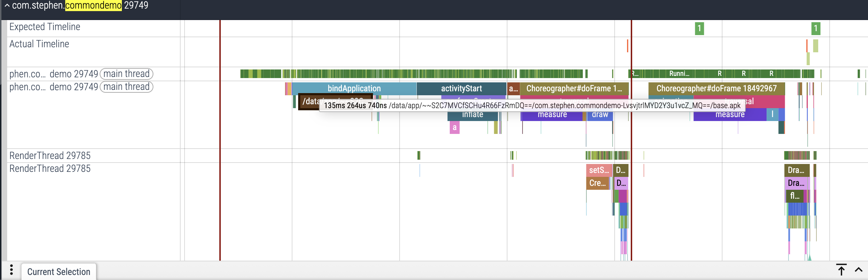Open the three-dot menu in bottom panel

point(11,270)
